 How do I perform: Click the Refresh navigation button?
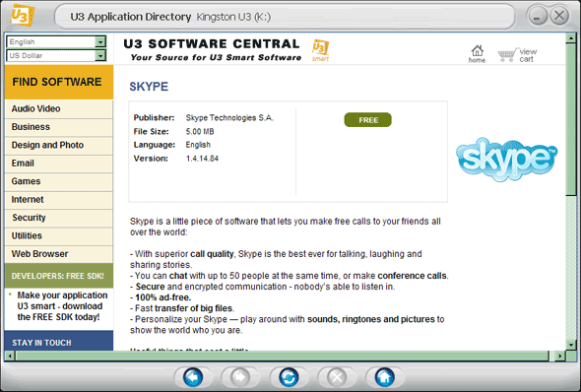(x=289, y=377)
